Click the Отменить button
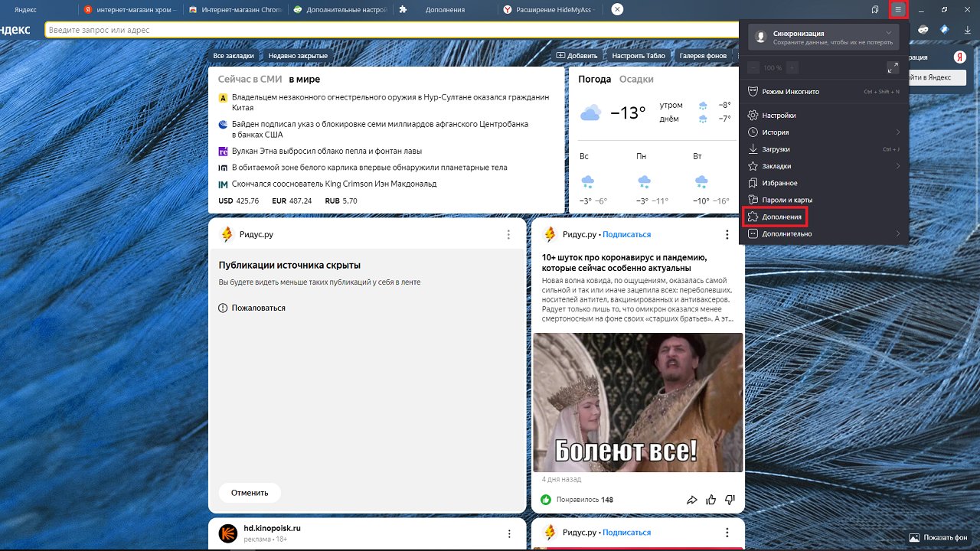 [250, 493]
